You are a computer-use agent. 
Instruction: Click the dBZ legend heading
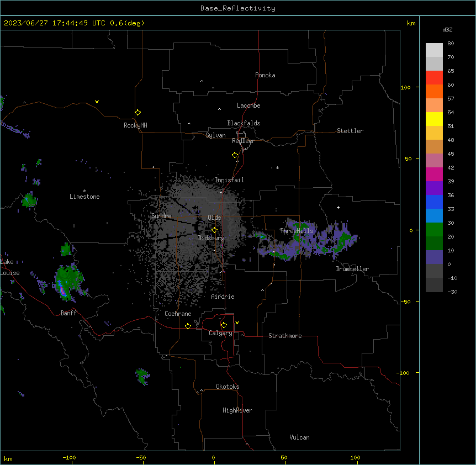click(447, 29)
